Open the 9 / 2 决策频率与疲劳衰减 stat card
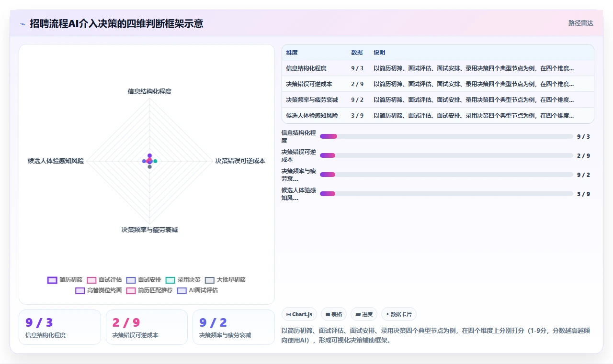This screenshot has width=613, height=364. [x=234, y=327]
